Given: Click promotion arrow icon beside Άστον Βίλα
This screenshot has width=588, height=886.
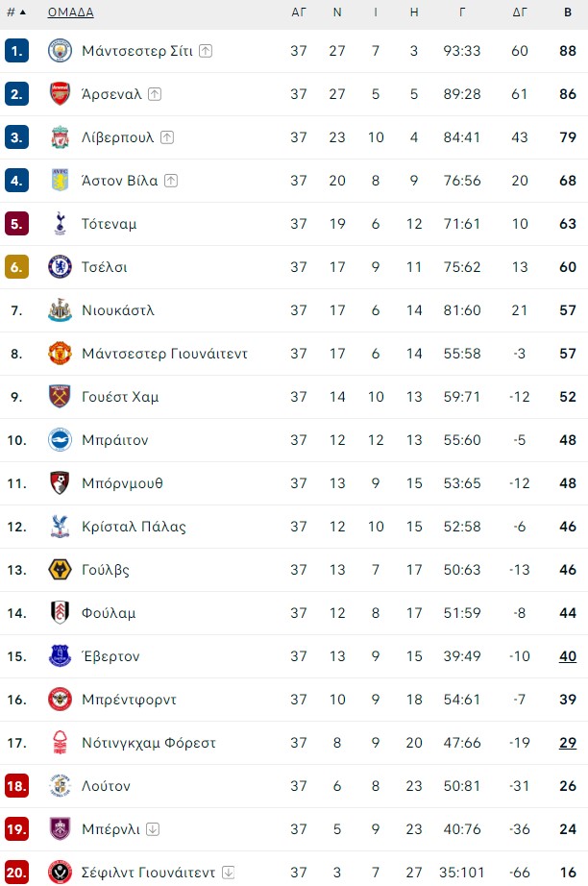Looking at the screenshot, I should coord(171,181).
